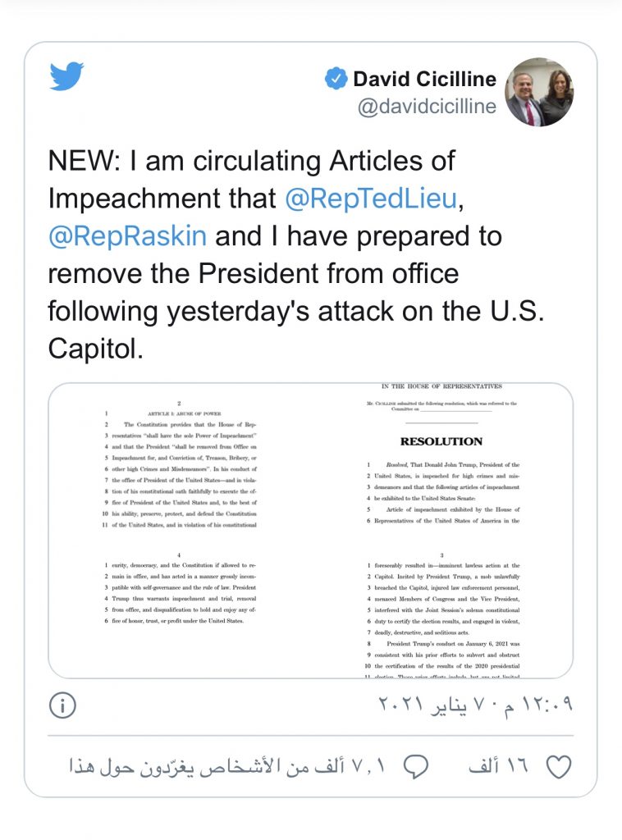The width and height of the screenshot is (622, 840).
Task: Click the like count beside the heart
Action: point(498,767)
